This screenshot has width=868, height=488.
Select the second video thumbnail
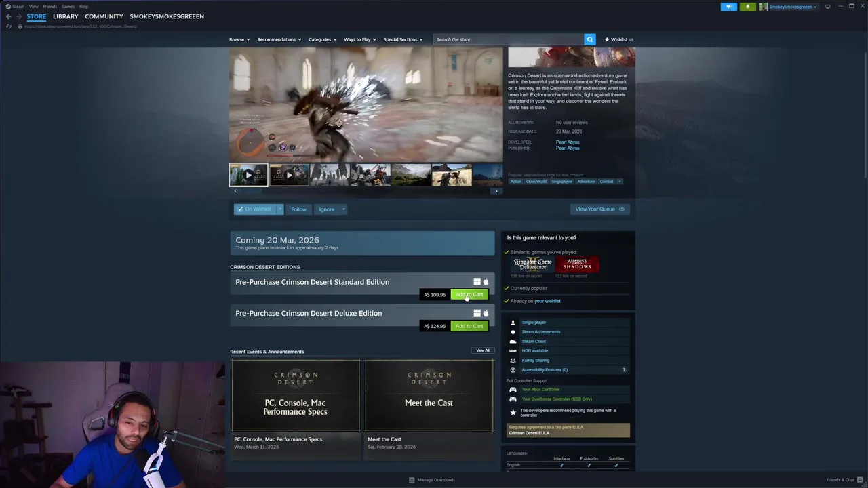pos(289,175)
